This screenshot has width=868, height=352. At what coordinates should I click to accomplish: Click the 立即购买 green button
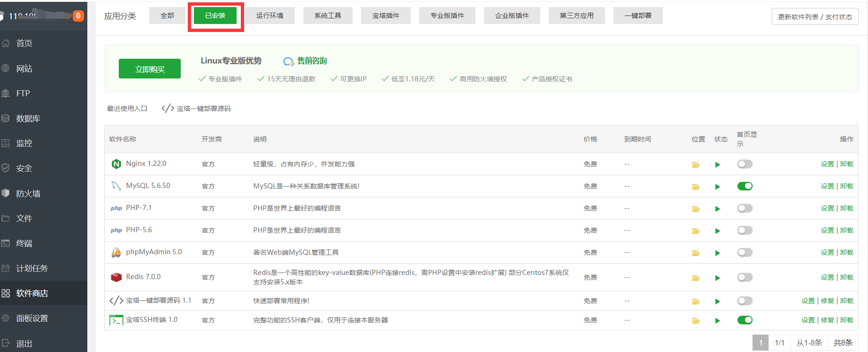(150, 69)
